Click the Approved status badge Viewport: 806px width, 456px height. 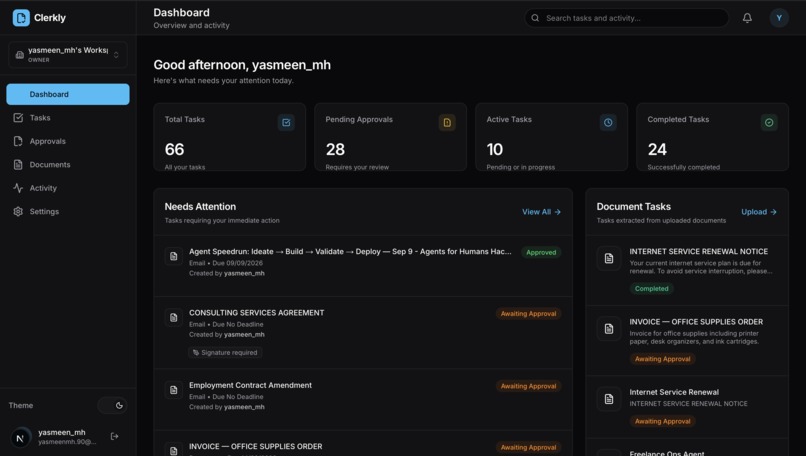tap(541, 252)
